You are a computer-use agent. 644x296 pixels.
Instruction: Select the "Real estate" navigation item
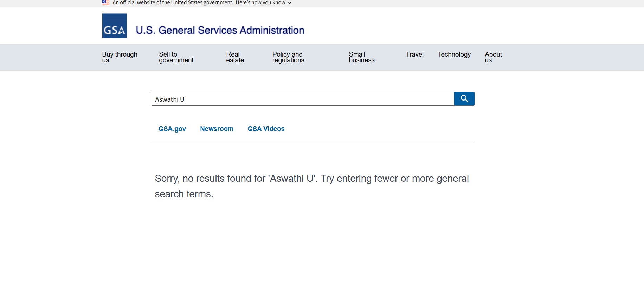click(x=235, y=57)
